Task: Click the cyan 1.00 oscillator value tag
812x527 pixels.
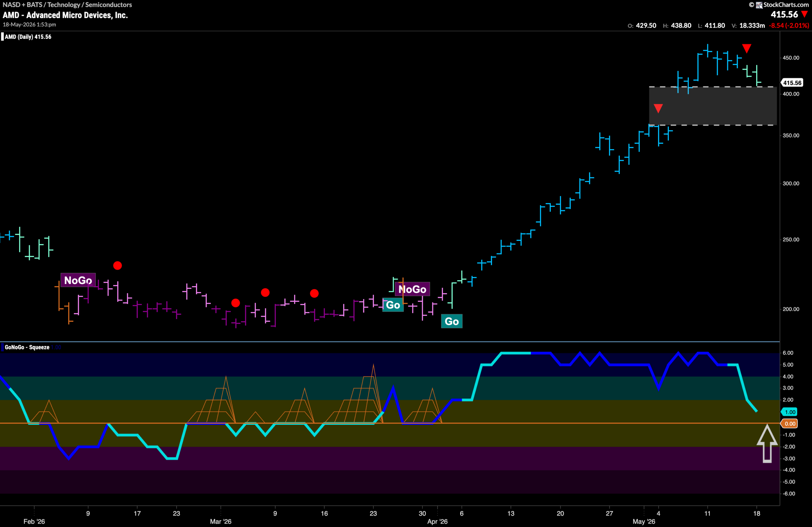Action: pyautogui.click(x=790, y=412)
